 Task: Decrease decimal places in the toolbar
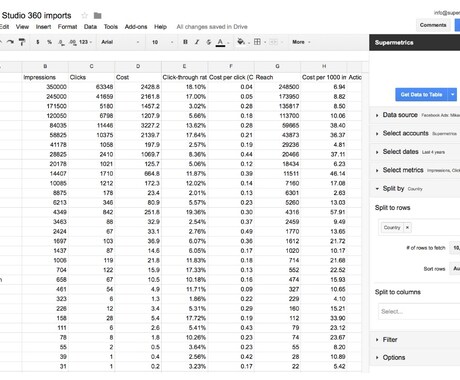tap(61, 42)
